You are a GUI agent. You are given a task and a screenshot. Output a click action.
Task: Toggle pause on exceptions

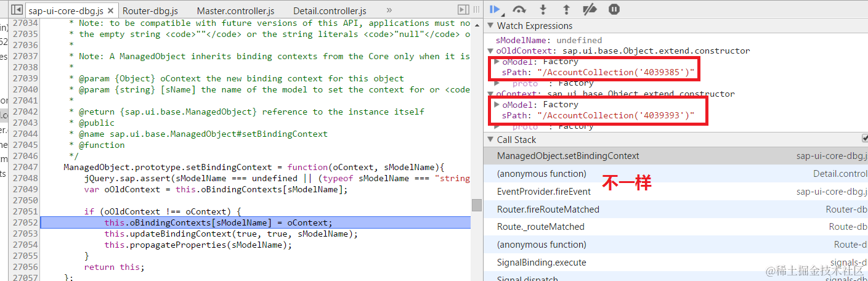point(614,9)
